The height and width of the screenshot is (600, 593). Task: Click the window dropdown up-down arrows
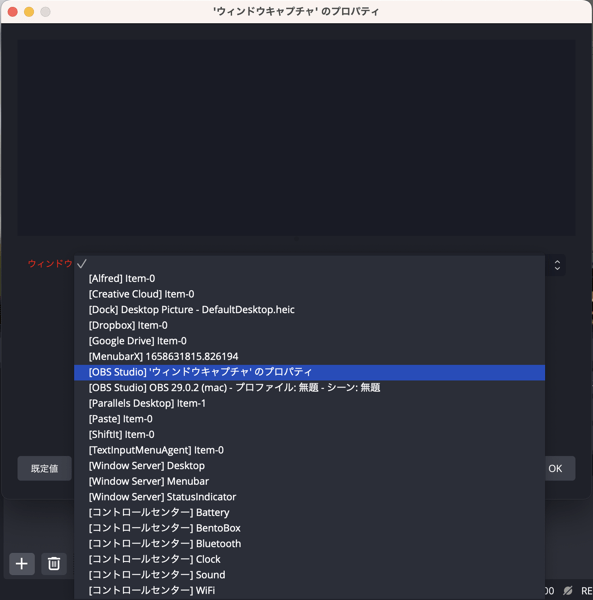557,265
